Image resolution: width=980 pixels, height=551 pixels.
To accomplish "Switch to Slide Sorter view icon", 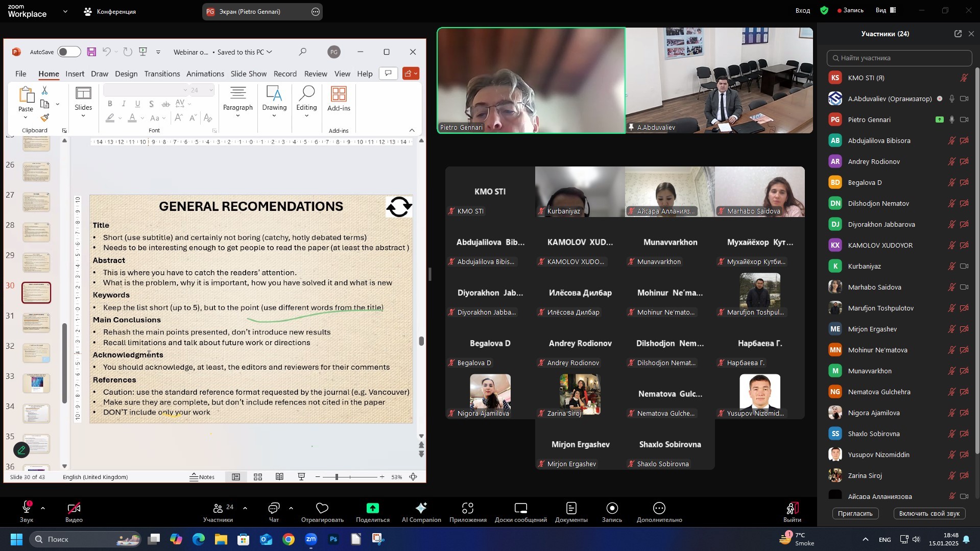I will 258,477.
